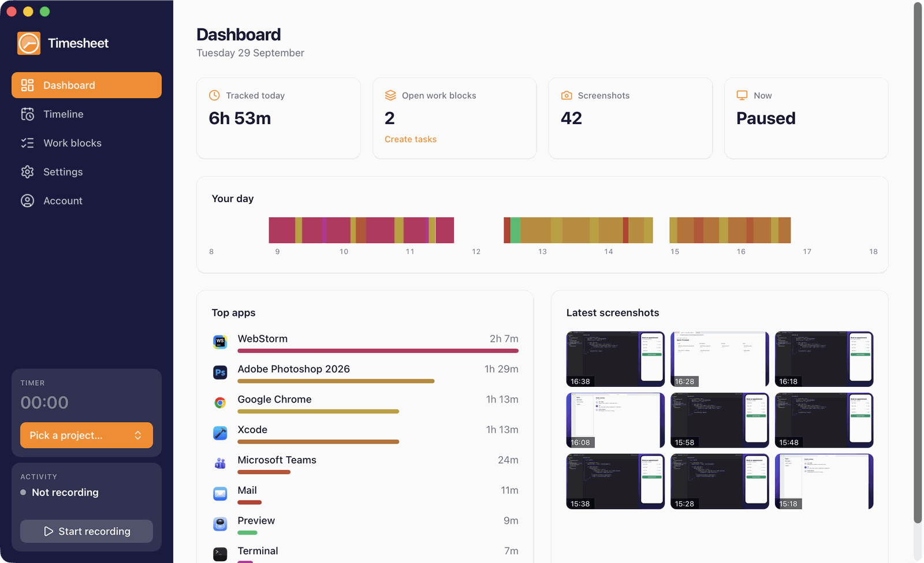Screen dimensions: 924x563
Task: Click the Tracked today clock icon
Action: 214,95
